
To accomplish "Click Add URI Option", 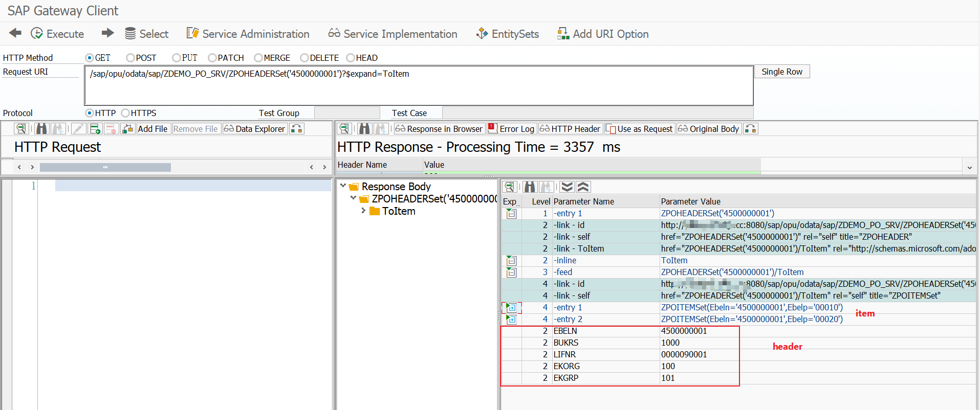I will pos(603,34).
